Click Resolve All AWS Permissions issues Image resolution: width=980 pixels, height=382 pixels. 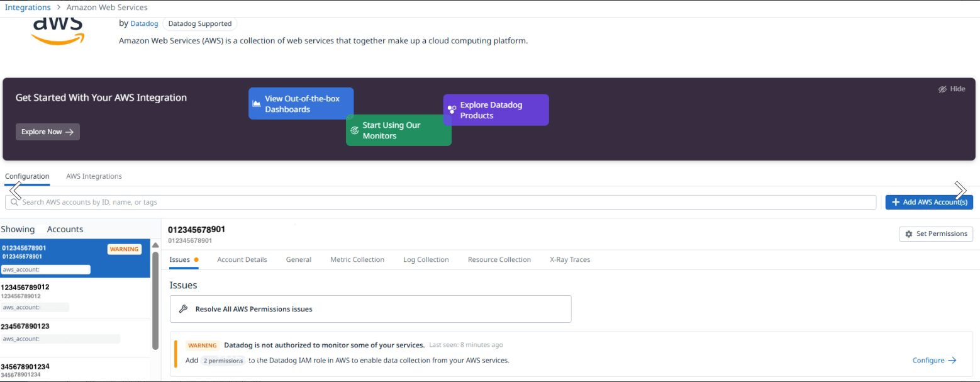coord(370,309)
